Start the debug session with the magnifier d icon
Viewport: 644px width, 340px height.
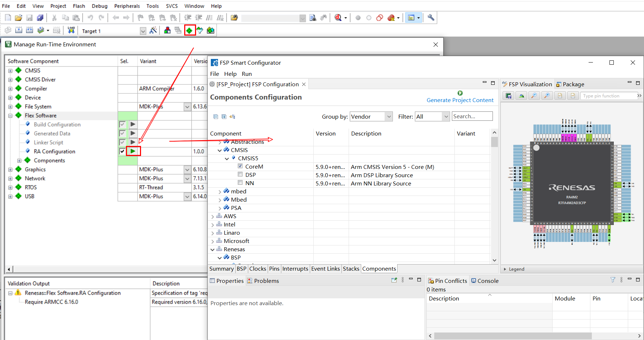point(338,18)
